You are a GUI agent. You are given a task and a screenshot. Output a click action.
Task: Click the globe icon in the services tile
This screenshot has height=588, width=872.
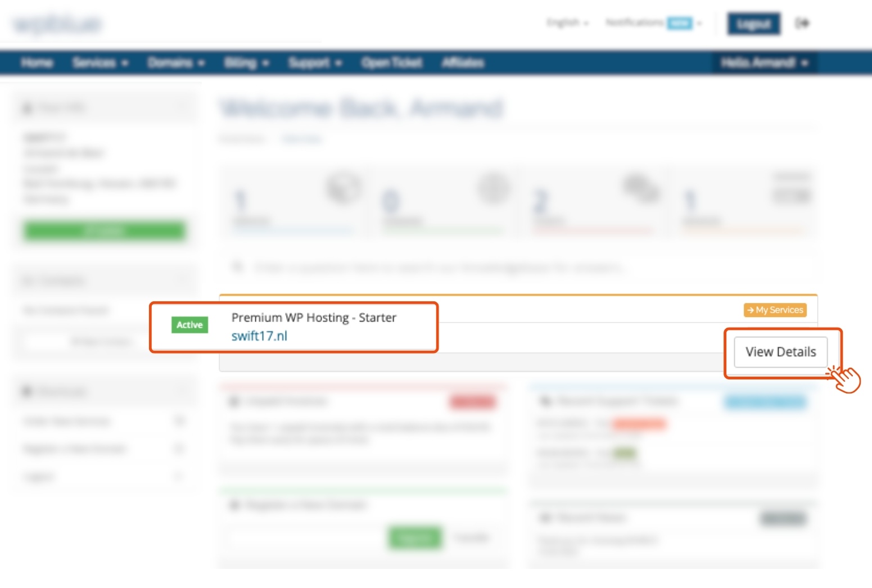(344, 188)
